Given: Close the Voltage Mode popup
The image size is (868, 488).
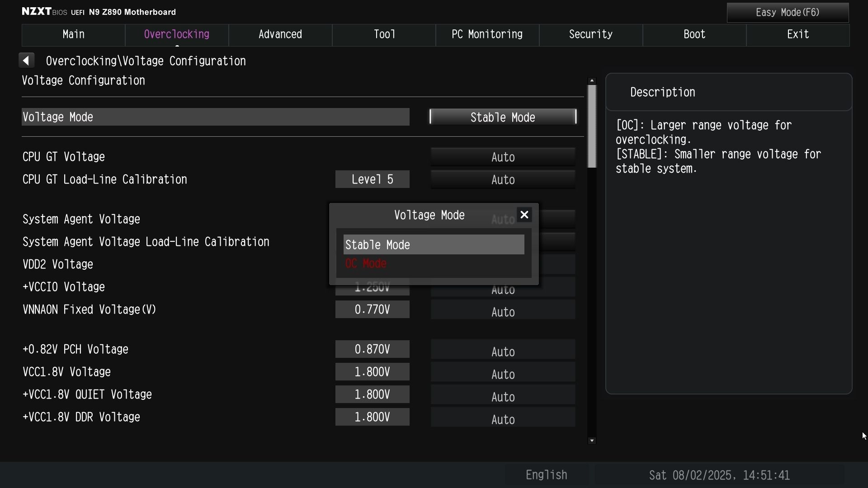Looking at the screenshot, I should [x=524, y=215].
